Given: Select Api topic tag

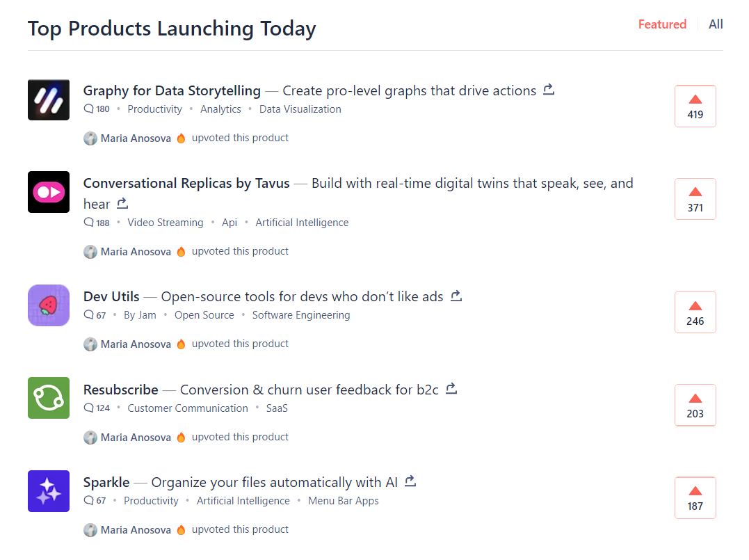Looking at the screenshot, I should click(229, 223).
